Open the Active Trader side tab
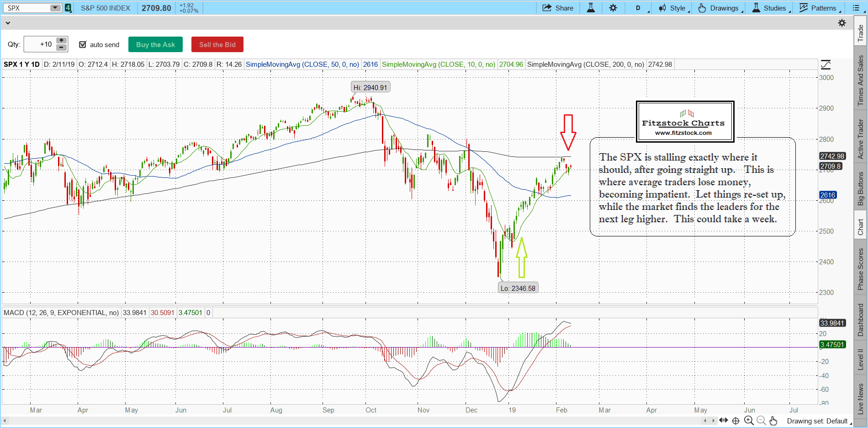Viewport: 868px width, 428px height. [x=860, y=139]
